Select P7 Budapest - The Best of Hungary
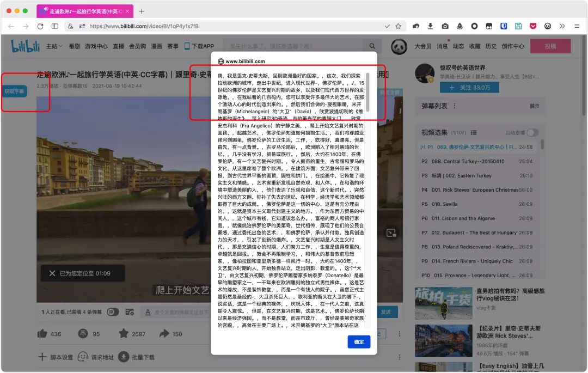 [x=476, y=233]
